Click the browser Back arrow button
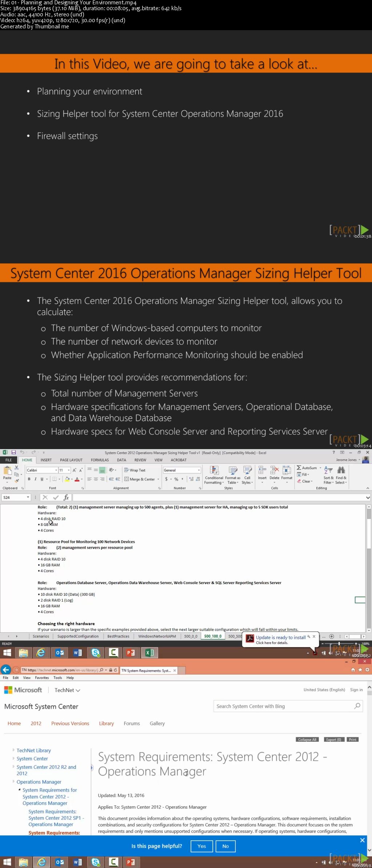The image size is (372, 868). pyautogui.click(x=5, y=669)
